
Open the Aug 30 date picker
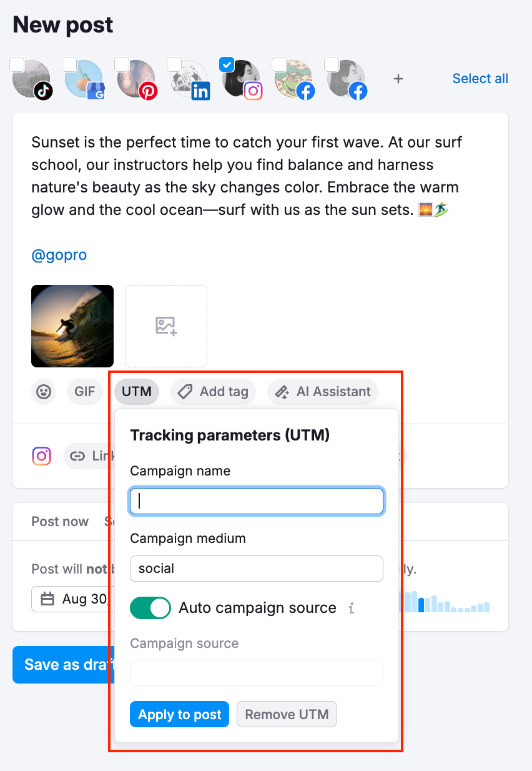point(69,599)
